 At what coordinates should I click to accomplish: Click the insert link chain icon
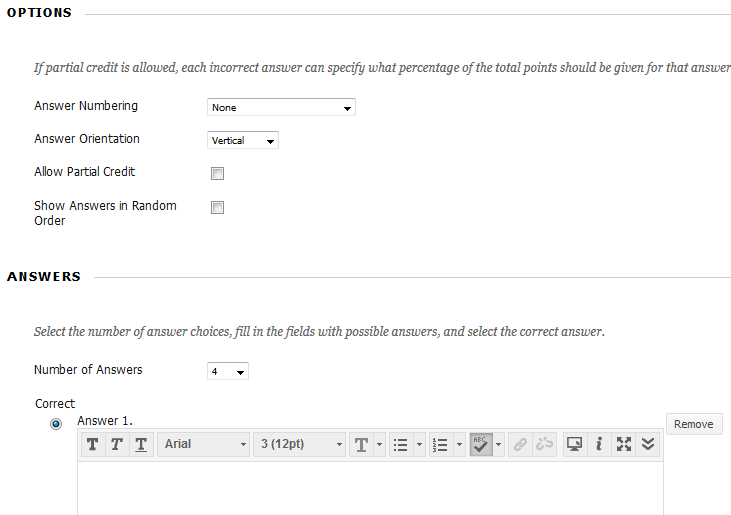pyautogui.click(x=520, y=444)
